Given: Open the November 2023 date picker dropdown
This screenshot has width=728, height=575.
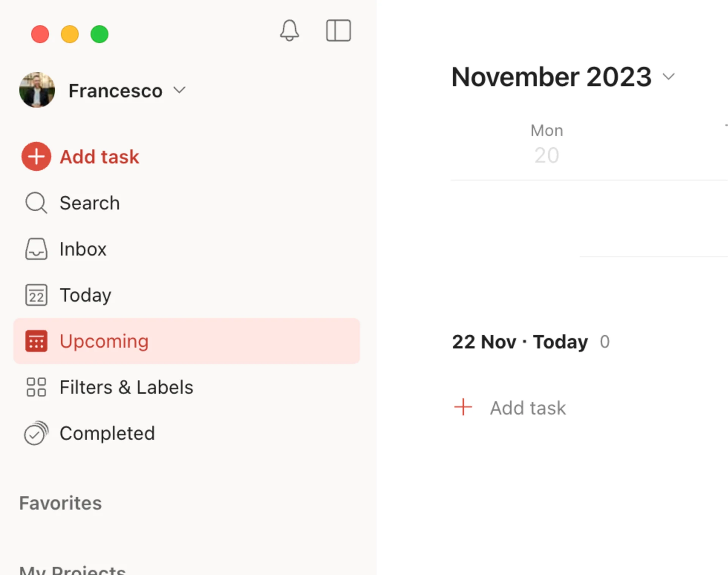Looking at the screenshot, I should [x=668, y=77].
